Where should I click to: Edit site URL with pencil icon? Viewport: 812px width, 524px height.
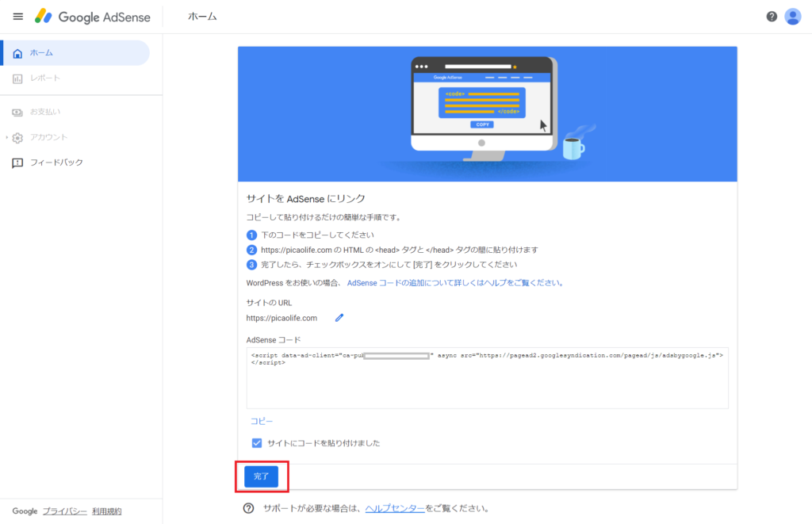pyautogui.click(x=339, y=318)
